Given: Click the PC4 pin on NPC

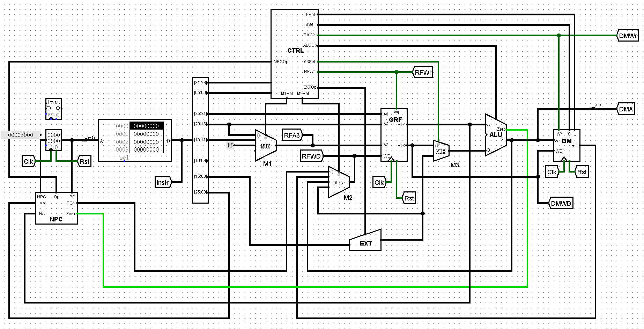Looking at the screenshot, I should click(x=71, y=203).
